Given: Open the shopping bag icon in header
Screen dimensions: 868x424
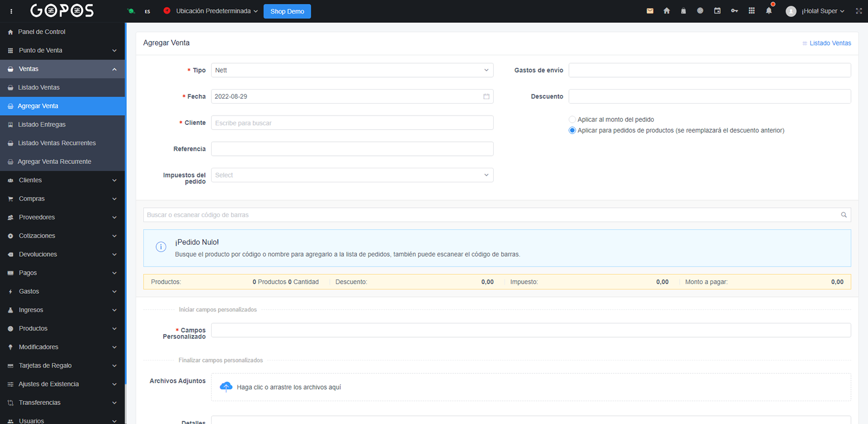Looking at the screenshot, I should (x=683, y=11).
